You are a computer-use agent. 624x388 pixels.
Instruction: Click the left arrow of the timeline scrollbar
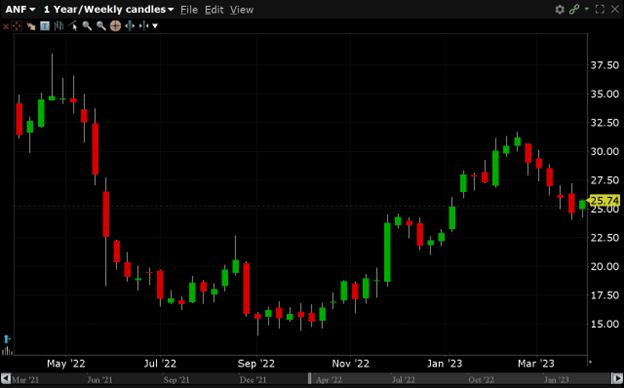6,378
